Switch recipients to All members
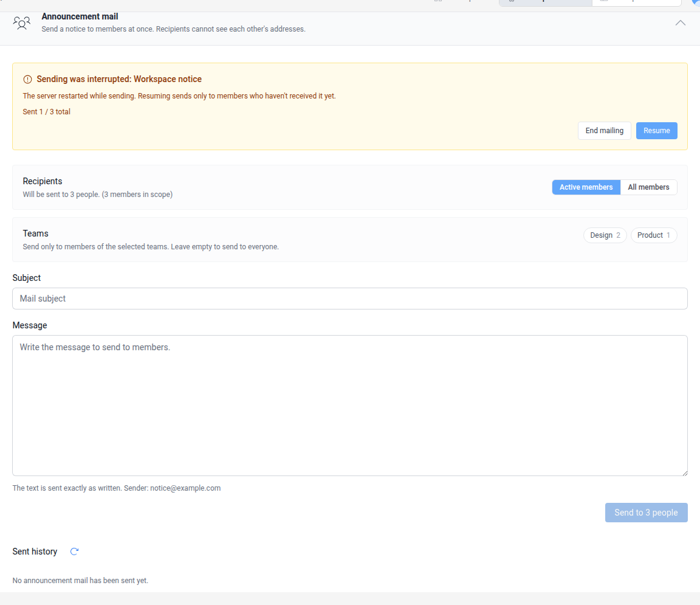 pos(649,187)
